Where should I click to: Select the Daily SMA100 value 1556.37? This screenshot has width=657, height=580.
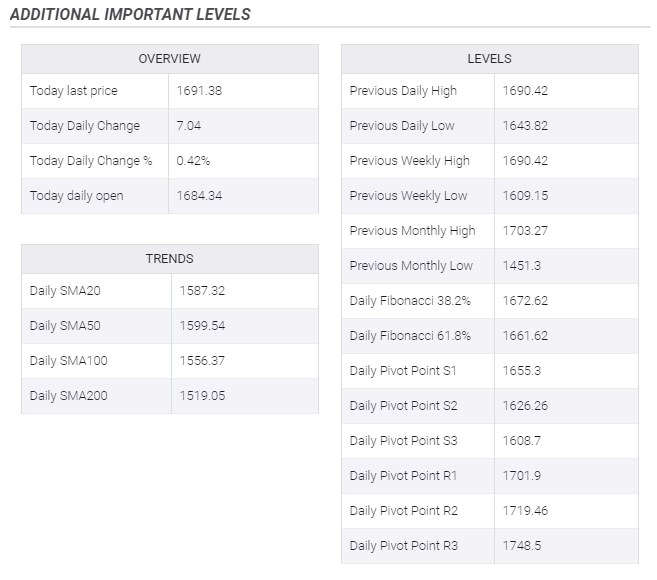pos(202,361)
